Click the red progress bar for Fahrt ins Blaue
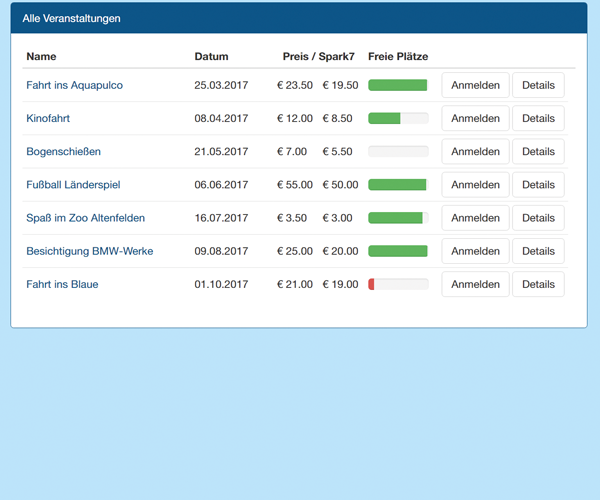 pos(398,284)
